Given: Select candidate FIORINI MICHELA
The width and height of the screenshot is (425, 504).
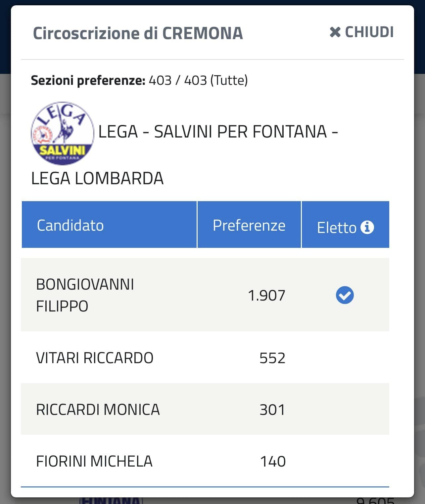Looking at the screenshot, I should pyautogui.click(x=94, y=461).
